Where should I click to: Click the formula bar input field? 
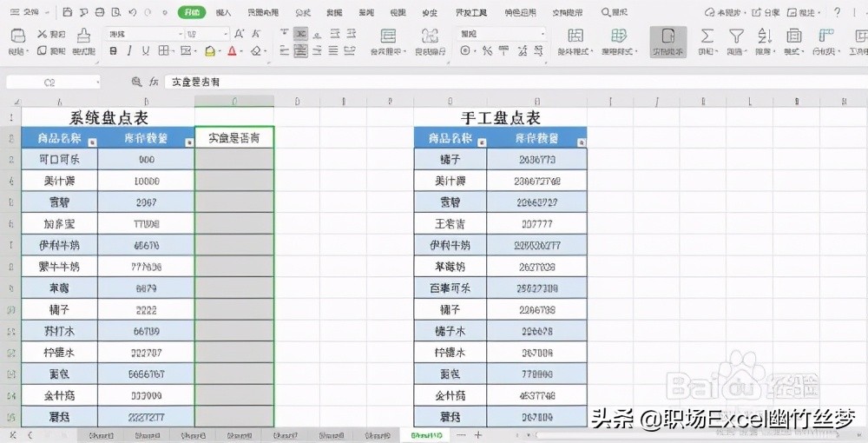(x=515, y=82)
